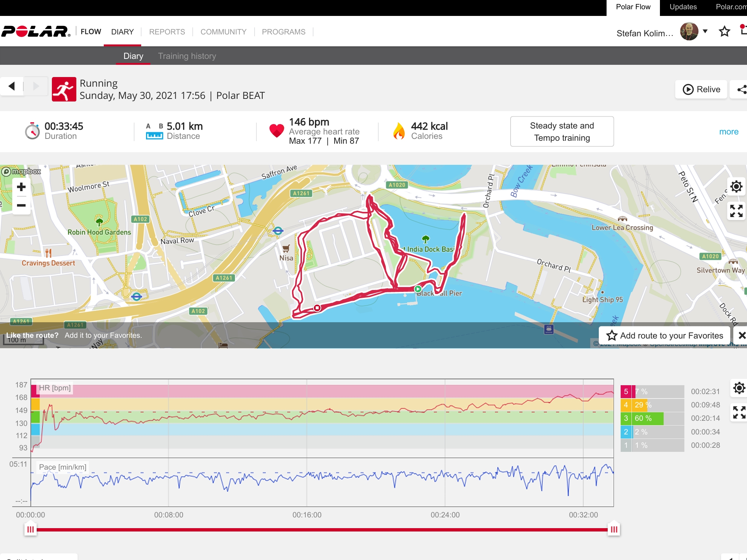Click the favorites star icon in header

tap(724, 31)
